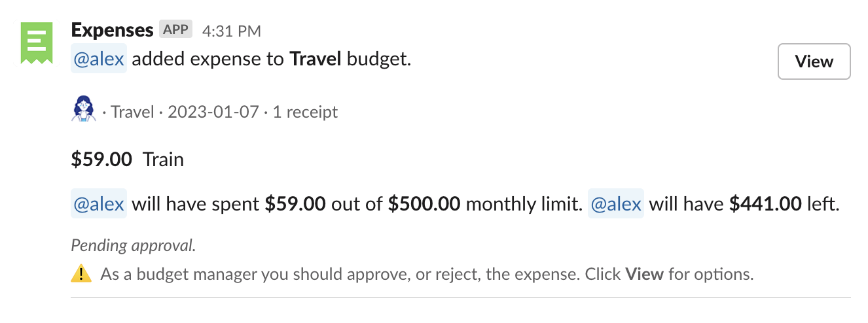Screen dimensions: 868x323
Task: Click the green Expenses app receipt icon
Action: click(x=36, y=42)
